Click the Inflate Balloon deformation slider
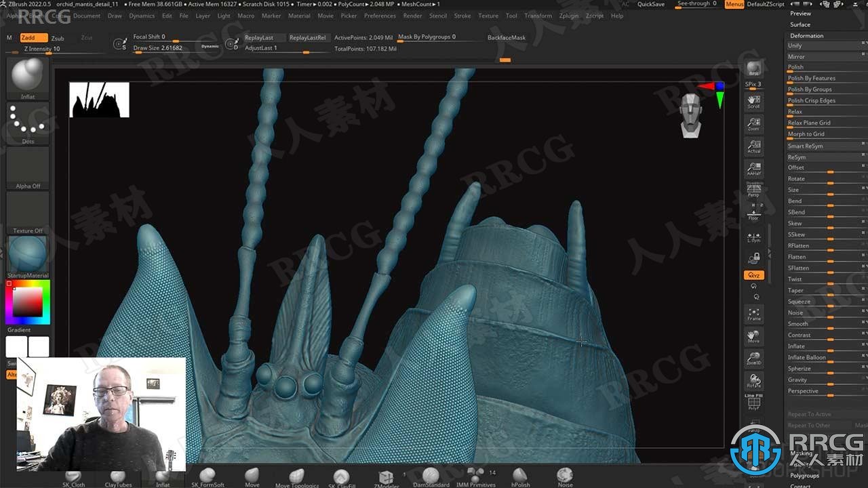The width and height of the screenshot is (868, 488). pyautogui.click(x=826, y=357)
